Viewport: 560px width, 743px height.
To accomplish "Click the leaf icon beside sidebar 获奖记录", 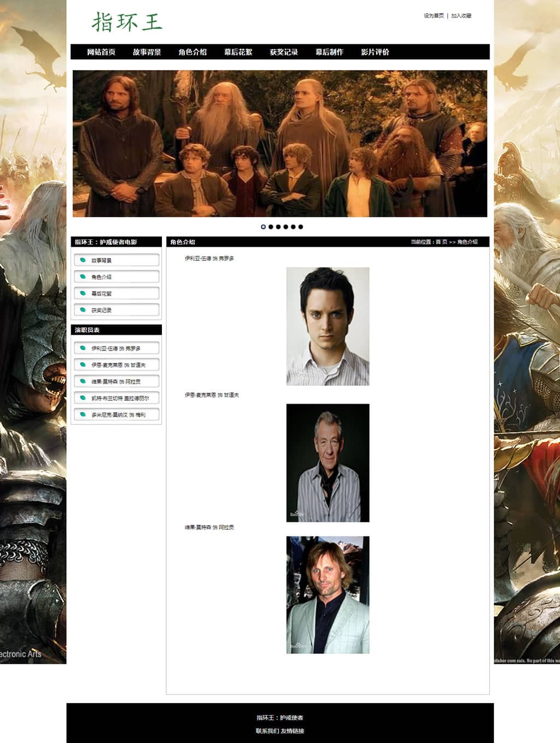I will click(x=83, y=310).
